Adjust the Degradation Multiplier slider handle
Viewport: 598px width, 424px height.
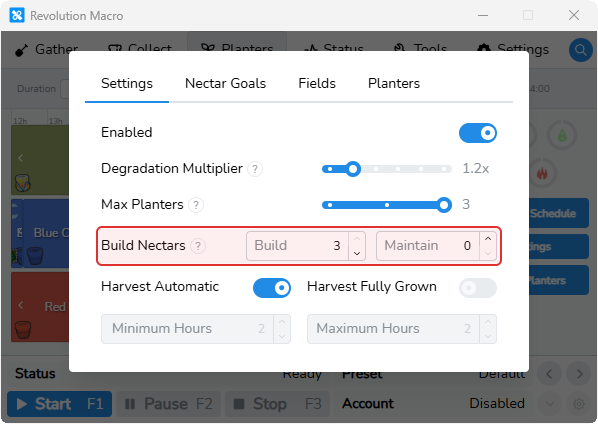click(353, 169)
